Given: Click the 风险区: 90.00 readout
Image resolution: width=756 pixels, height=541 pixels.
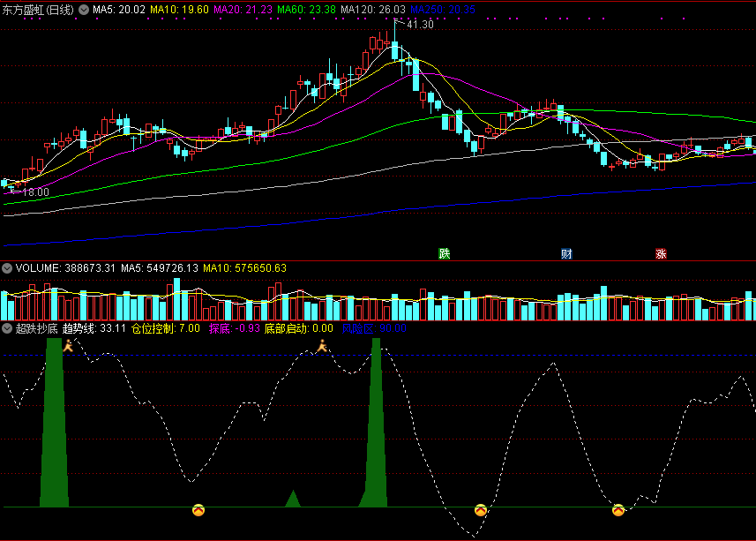Looking at the screenshot, I should tap(374, 329).
